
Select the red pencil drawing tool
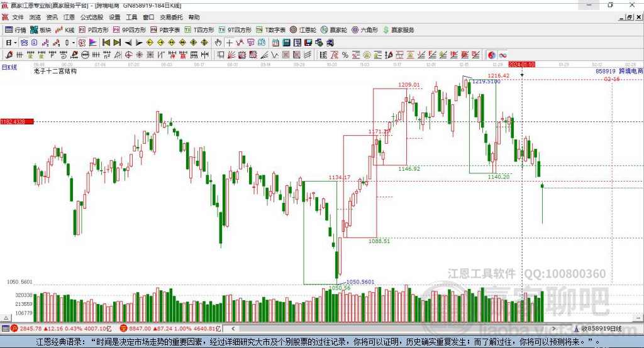[x=9, y=55]
